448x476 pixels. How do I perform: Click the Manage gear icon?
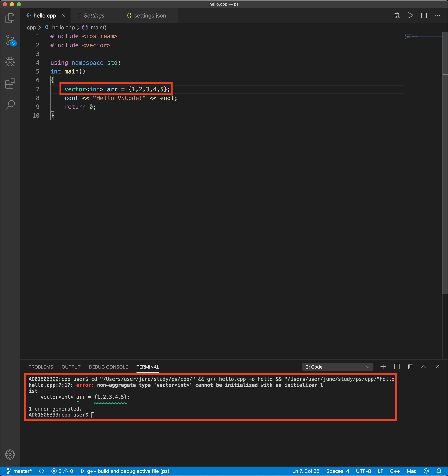tap(10, 454)
